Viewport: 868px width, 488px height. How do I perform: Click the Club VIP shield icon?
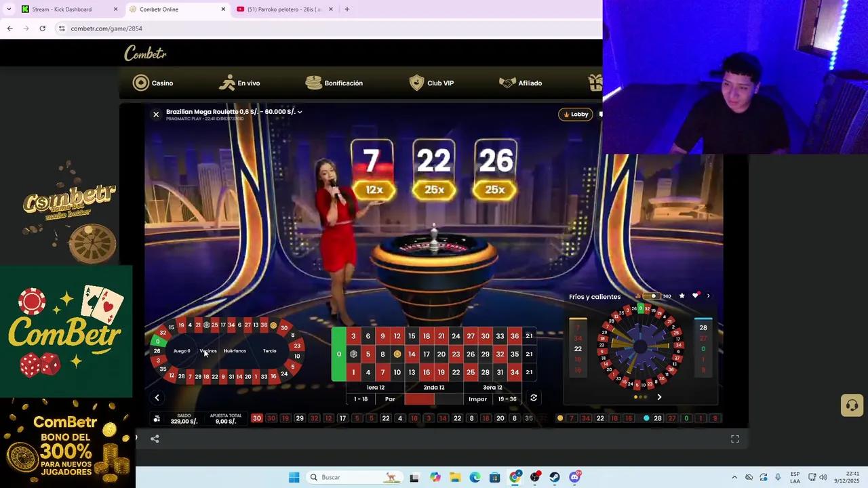416,83
